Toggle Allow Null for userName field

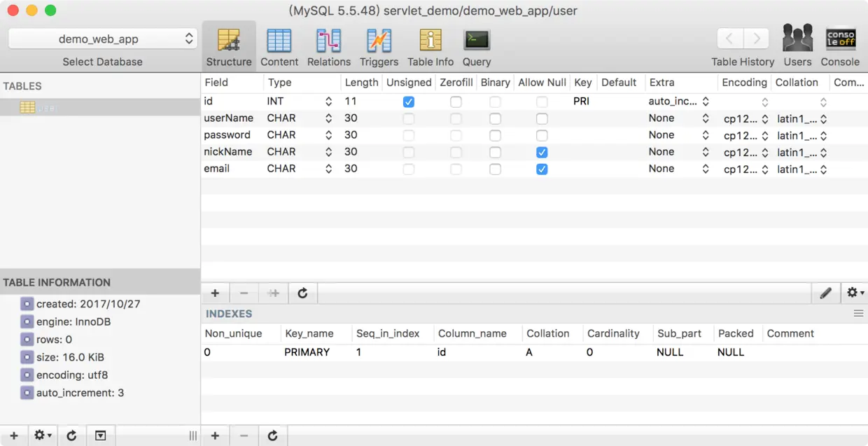pyautogui.click(x=542, y=119)
